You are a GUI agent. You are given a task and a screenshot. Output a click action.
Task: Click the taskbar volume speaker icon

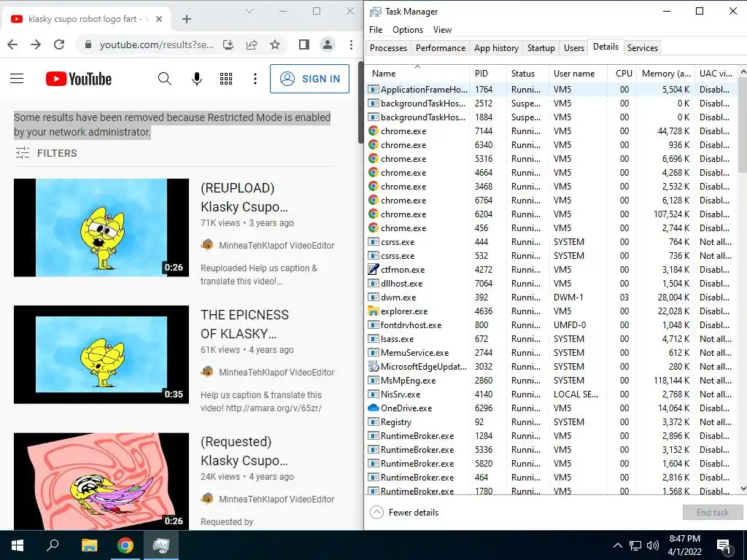click(x=653, y=545)
